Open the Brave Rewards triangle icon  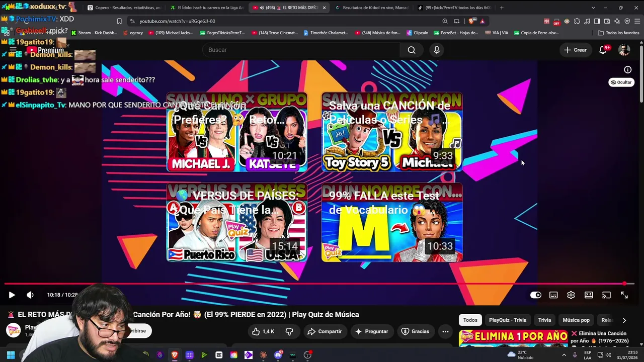[x=482, y=21]
